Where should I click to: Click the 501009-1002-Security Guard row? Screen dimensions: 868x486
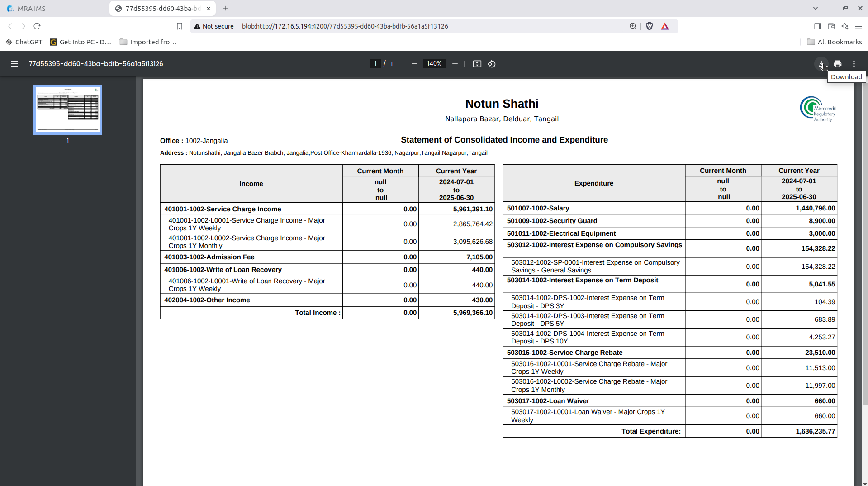coord(670,221)
